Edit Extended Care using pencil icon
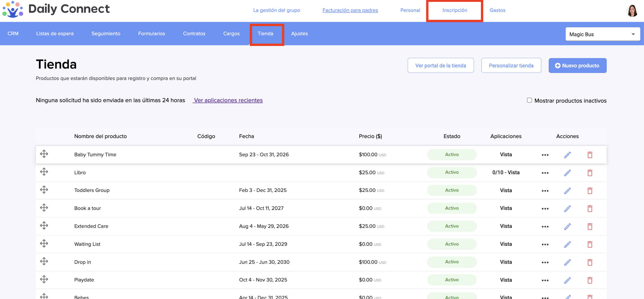644x299 pixels. pos(567,226)
